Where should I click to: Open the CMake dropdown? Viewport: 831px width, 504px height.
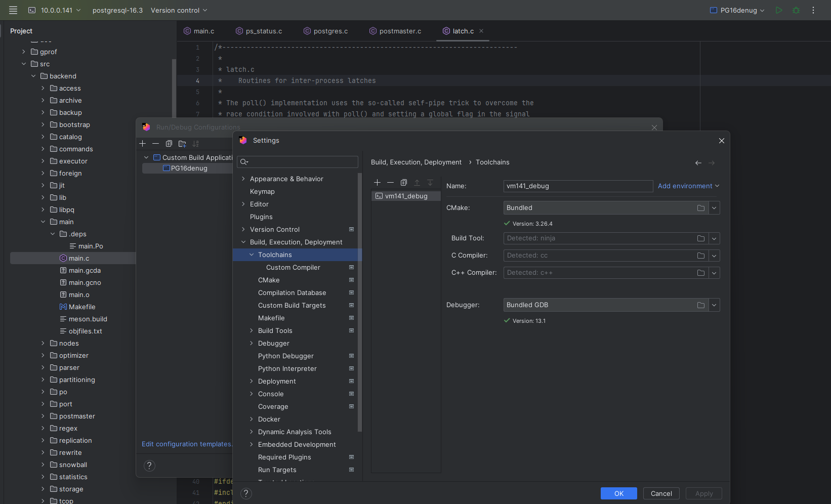(714, 208)
